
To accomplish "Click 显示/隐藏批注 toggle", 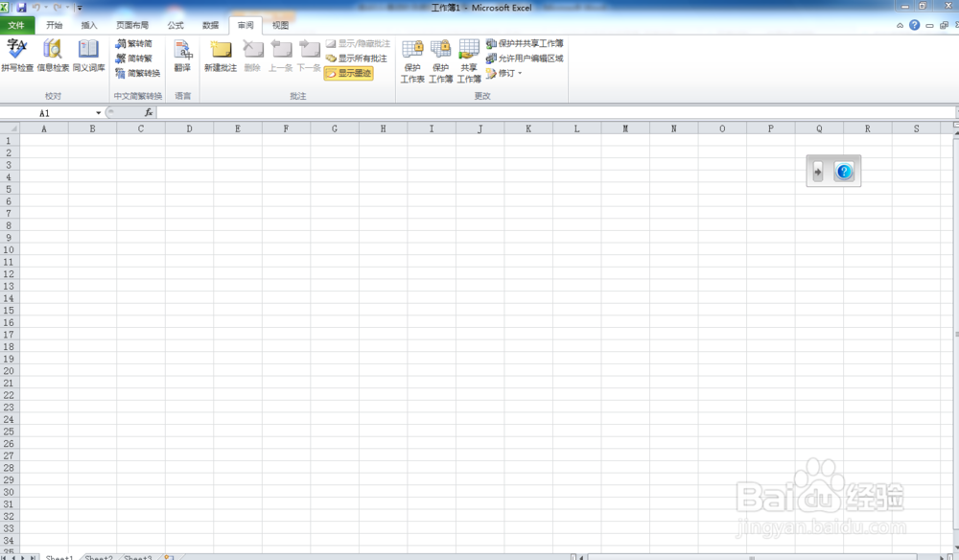I will click(x=358, y=43).
